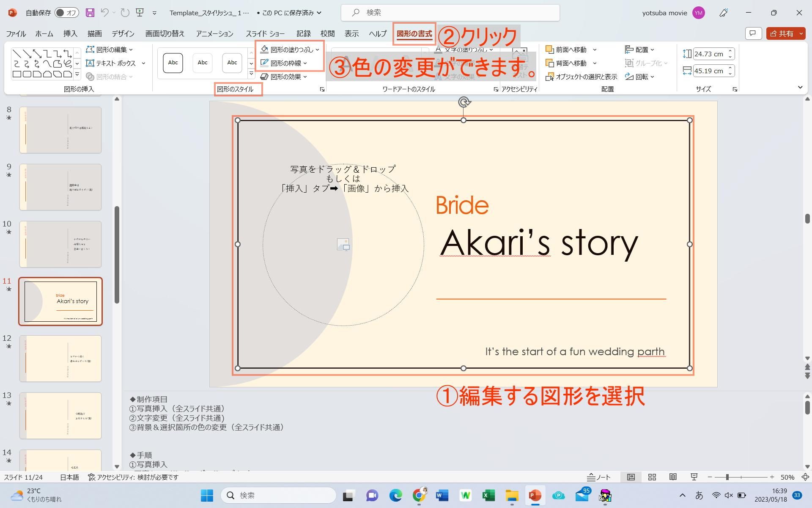
Task: Switch to the ホーム tab
Action: 44,34
